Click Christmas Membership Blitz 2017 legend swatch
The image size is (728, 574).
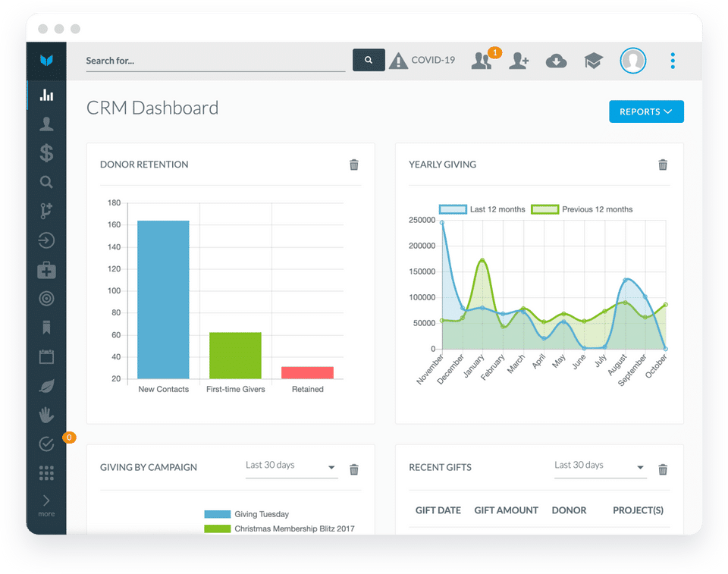(x=218, y=529)
